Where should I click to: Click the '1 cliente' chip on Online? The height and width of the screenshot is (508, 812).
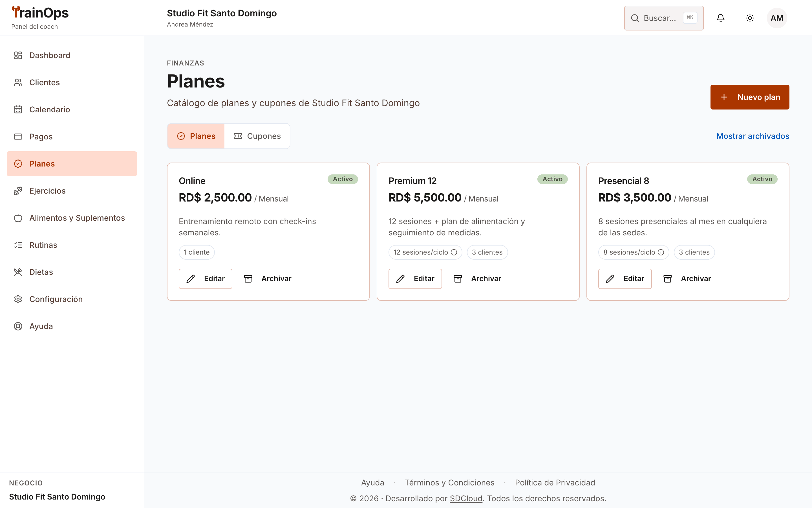pos(197,252)
